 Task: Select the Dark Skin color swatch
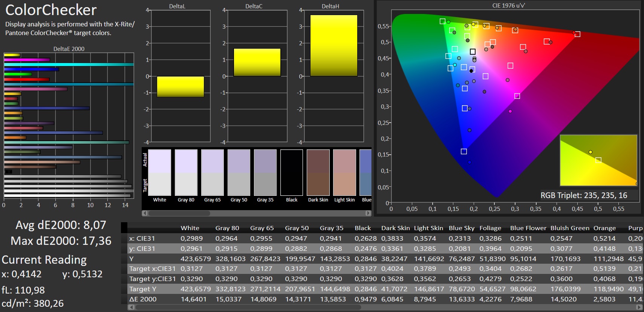pyautogui.click(x=318, y=172)
